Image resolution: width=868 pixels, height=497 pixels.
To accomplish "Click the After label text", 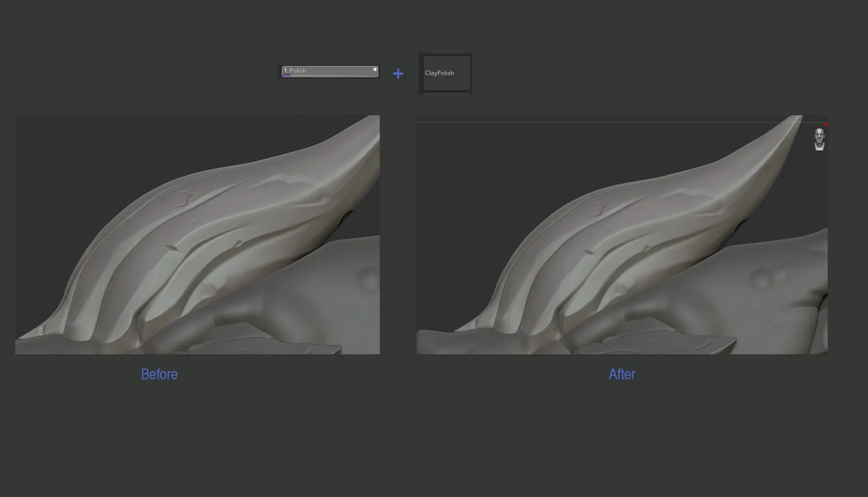I will click(x=622, y=374).
